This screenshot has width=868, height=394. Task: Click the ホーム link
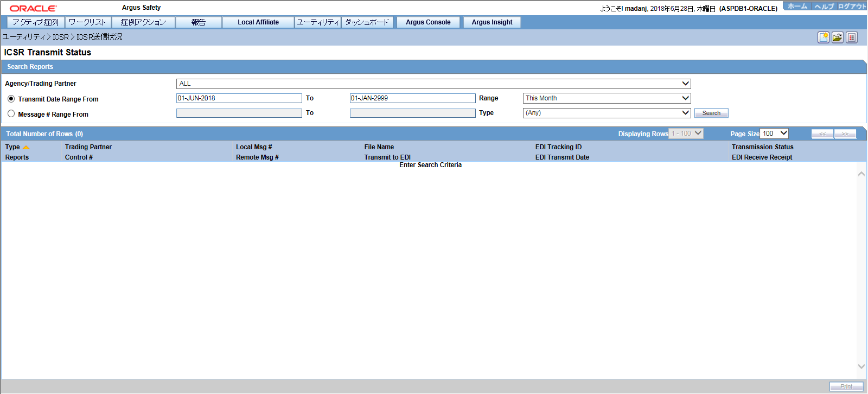click(x=797, y=7)
